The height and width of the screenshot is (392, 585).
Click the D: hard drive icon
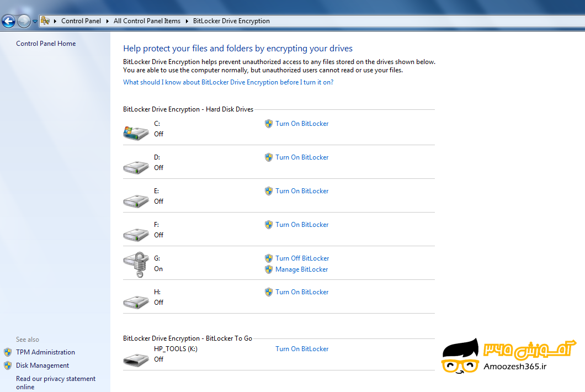[x=136, y=167]
